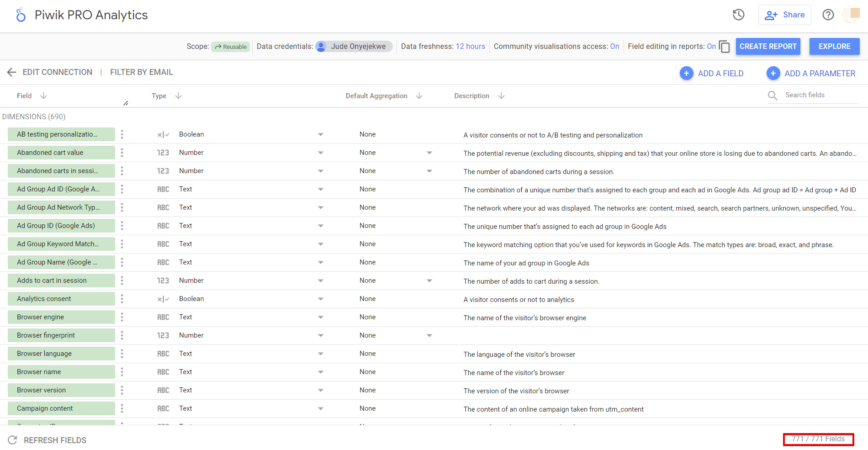Open the user avatar profile icon
The height and width of the screenshot is (450, 868).
[851, 15]
